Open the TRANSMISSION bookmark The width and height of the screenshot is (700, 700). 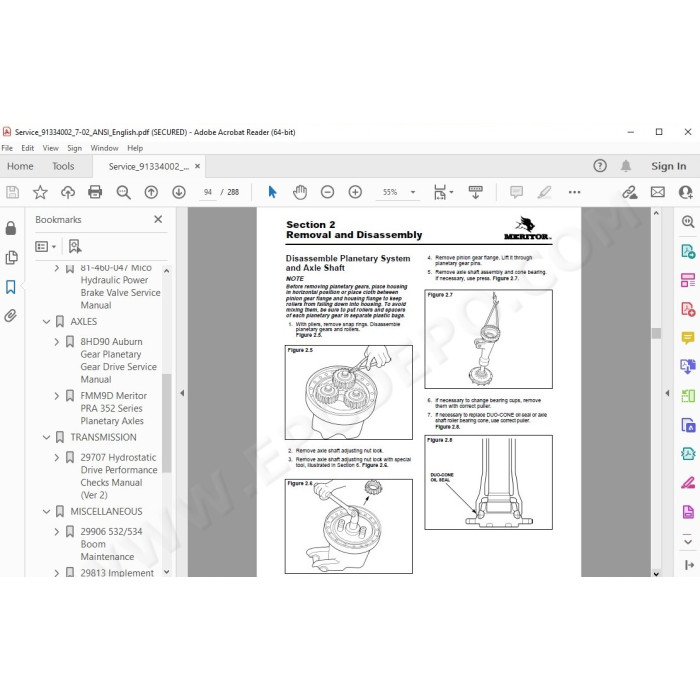[x=104, y=438]
